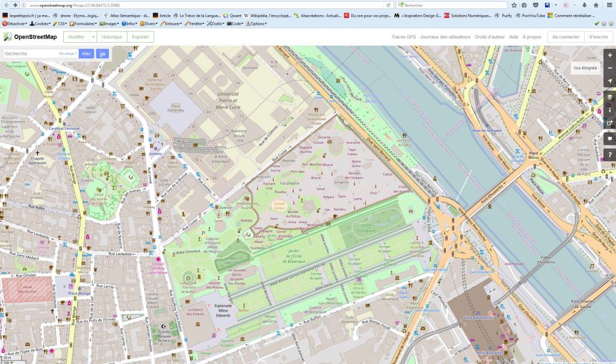
Task: Show my location on the map
Action: click(609, 82)
